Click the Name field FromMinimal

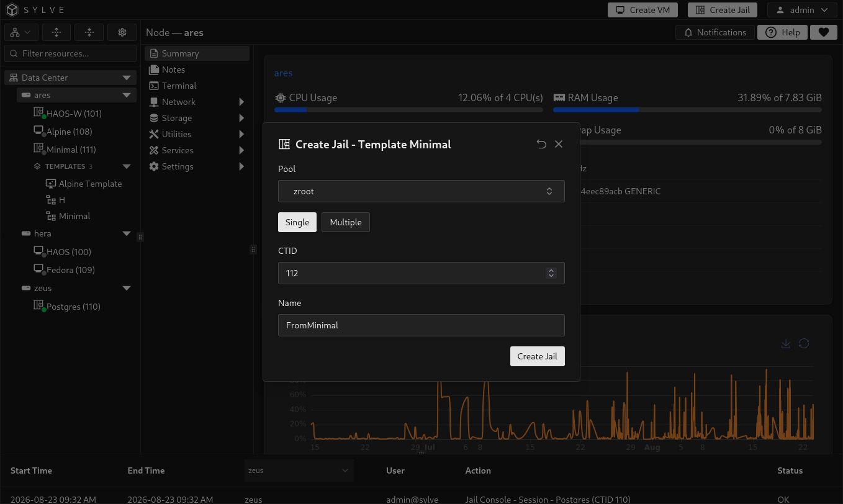[421, 325]
